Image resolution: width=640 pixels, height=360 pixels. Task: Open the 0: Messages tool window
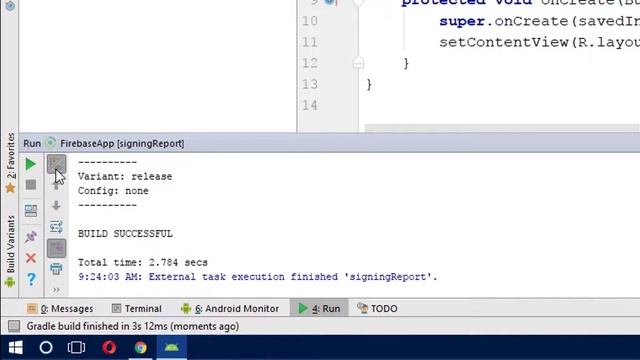tap(60, 309)
